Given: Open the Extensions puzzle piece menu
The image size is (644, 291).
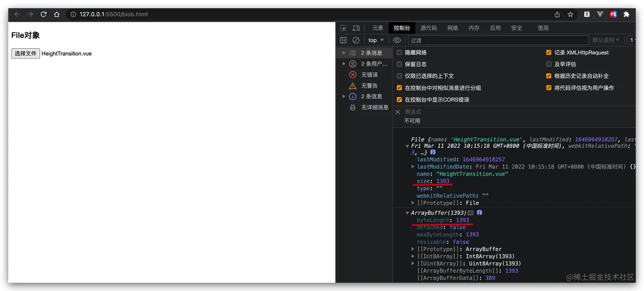Looking at the screenshot, I should point(627,14).
